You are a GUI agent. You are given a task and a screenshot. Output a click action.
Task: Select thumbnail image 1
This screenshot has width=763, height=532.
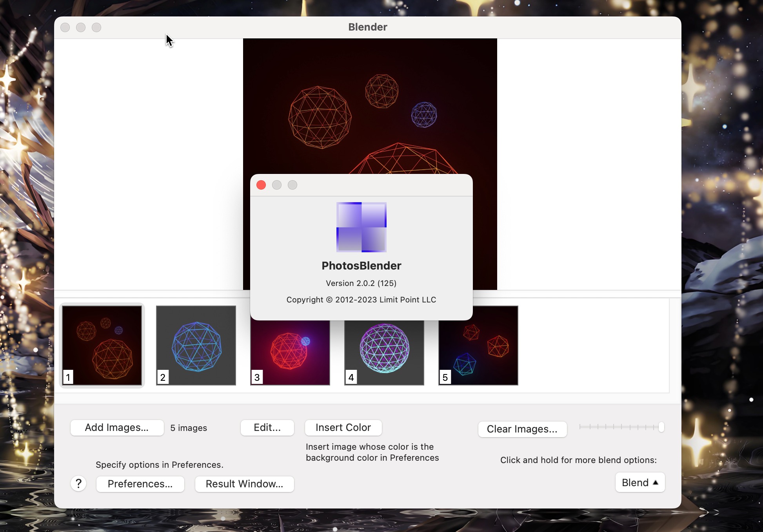click(x=102, y=346)
